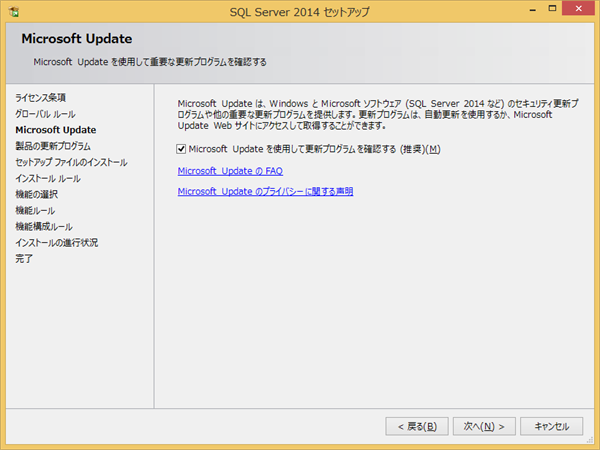Click インストール ルール in the step list
600x450 pixels.
[48, 178]
